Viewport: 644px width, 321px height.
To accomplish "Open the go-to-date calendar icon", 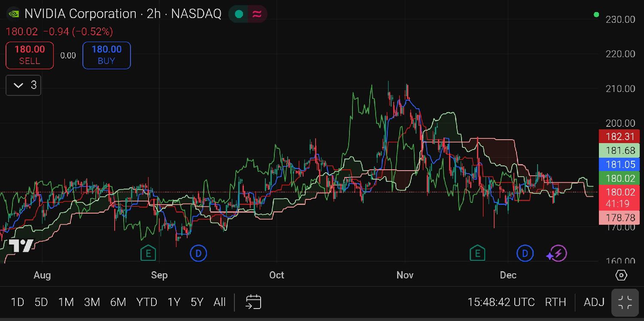I will (253, 302).
